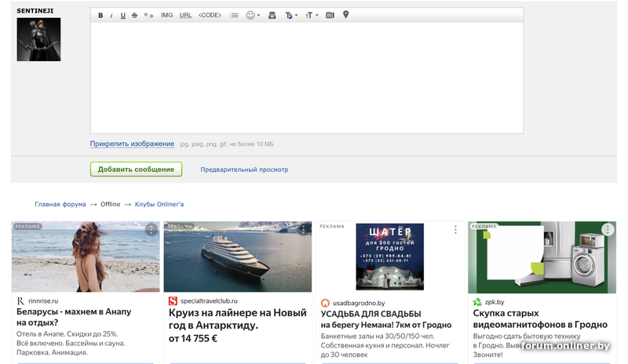This screenshot has height=364, width=628.
Task: Open the smiley emoticon dropdown
Action: (x=253, y=15)
